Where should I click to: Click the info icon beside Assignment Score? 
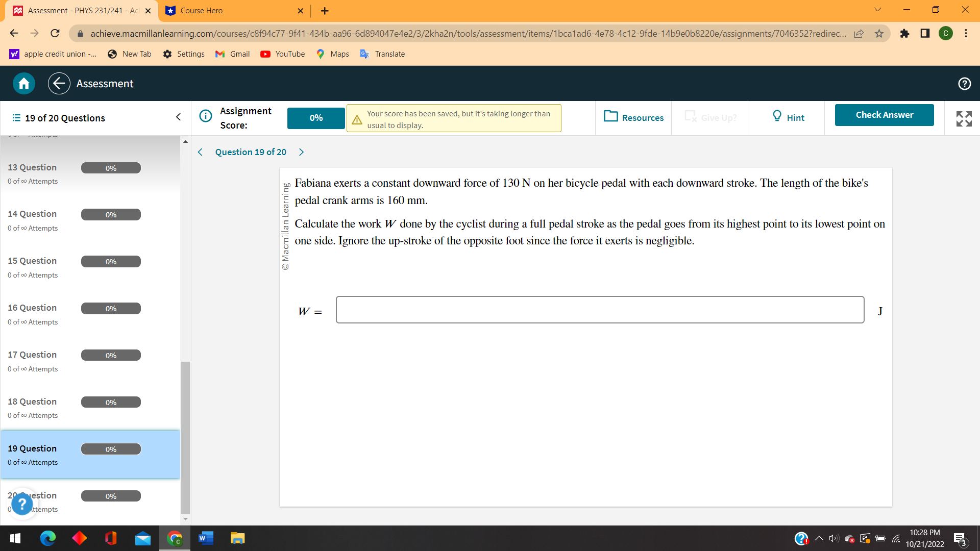[x=205, y=116]
